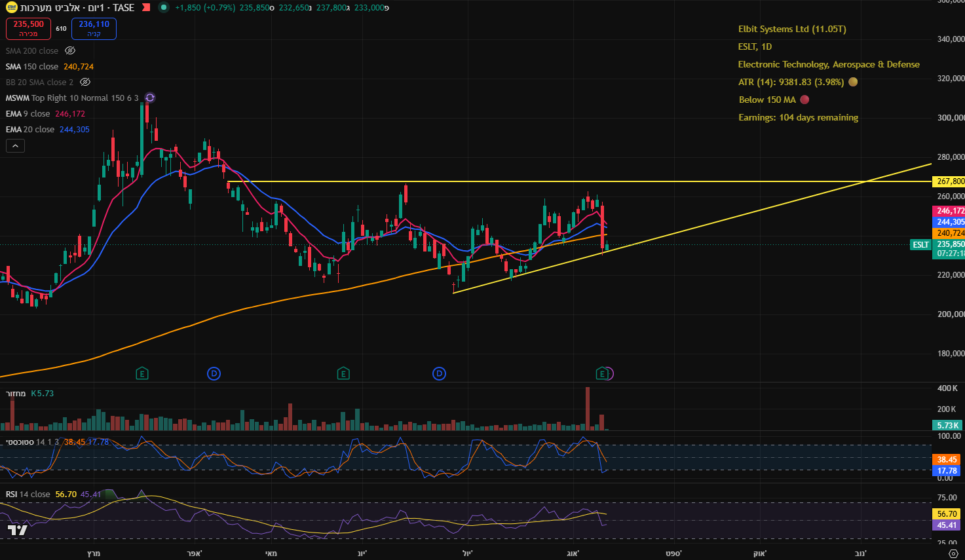The image size is (965, 560).
Task: Click the green market status indicator
Action: pos(163,8)
